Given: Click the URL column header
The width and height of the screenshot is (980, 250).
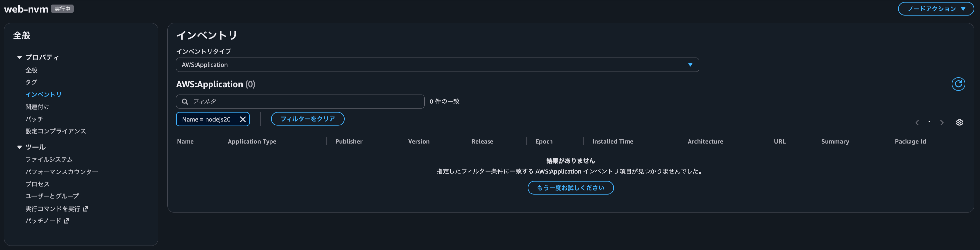Looking at the screenshot, I should pos(780,141).
